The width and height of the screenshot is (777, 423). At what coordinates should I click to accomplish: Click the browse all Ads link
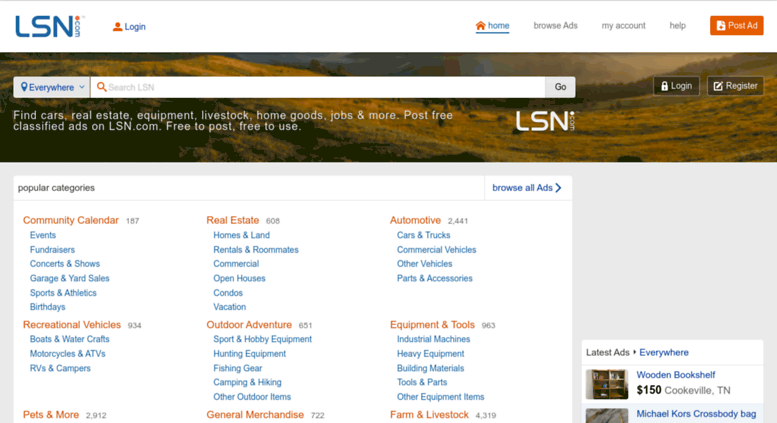pyautogui.click(x=527, y=188)
